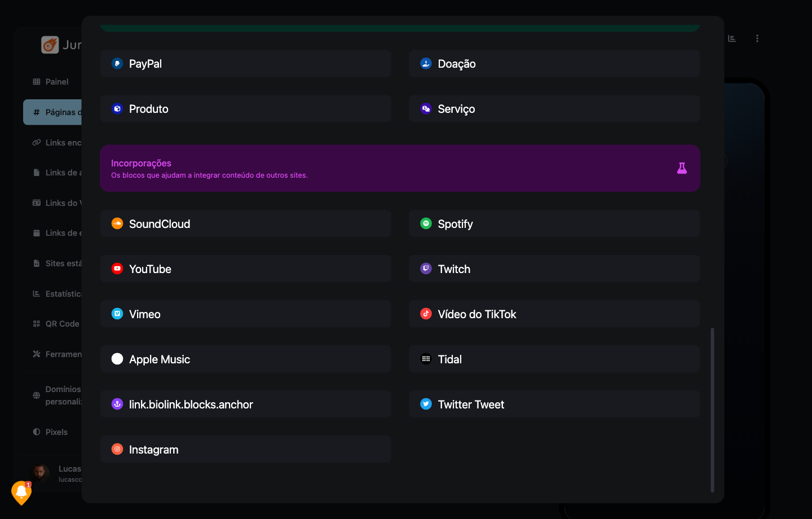Add a Produto block

[x=246, y=109]
